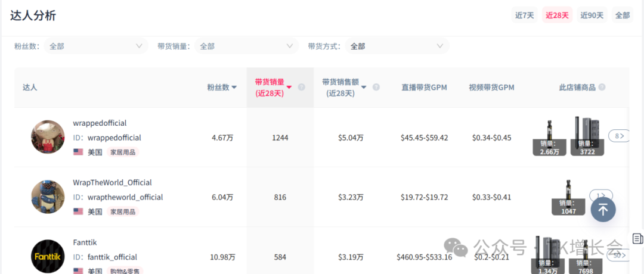Open wrappedofficial avatar image
Viewport: 644px width, 274px height.
point(48,137)
